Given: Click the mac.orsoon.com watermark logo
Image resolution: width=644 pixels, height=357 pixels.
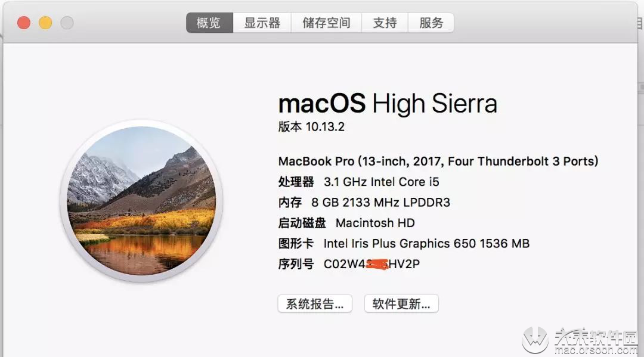Looking at the screenshot, I should (x=580, y=340).
